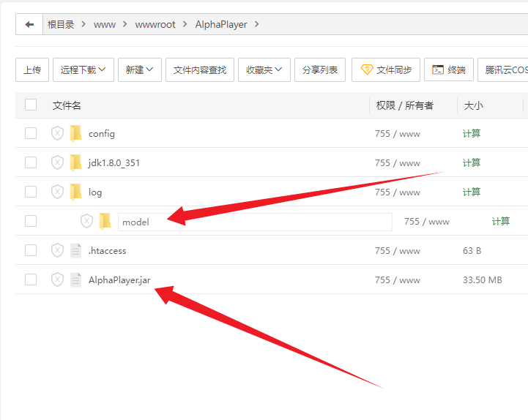Select AlphaPlayer in breadcrumb path
Screen dimensions: 528x420
(x=221, y=25)
